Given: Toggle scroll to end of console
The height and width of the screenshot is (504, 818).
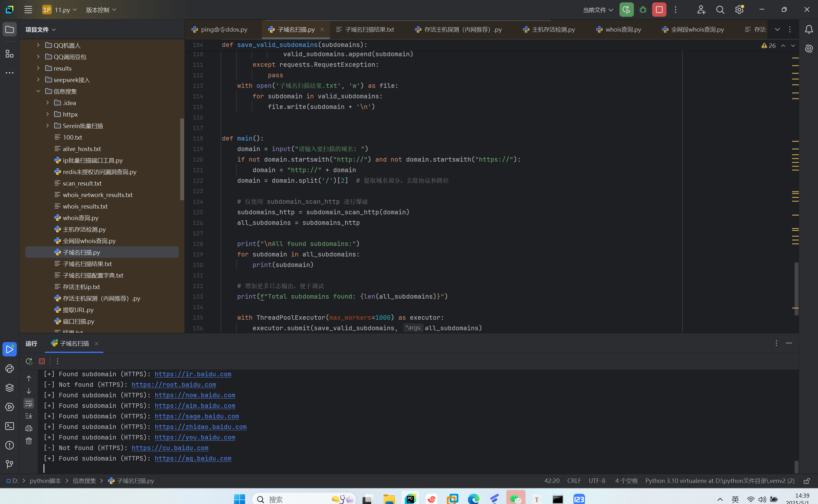Looking at the screenshot, I should click(29, 416).
